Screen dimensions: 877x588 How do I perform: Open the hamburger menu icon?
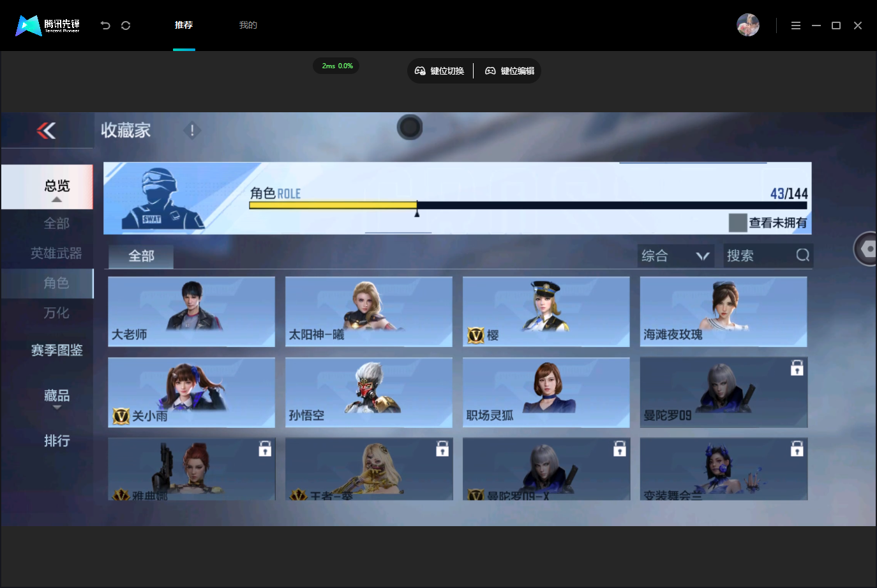point(795,26)
